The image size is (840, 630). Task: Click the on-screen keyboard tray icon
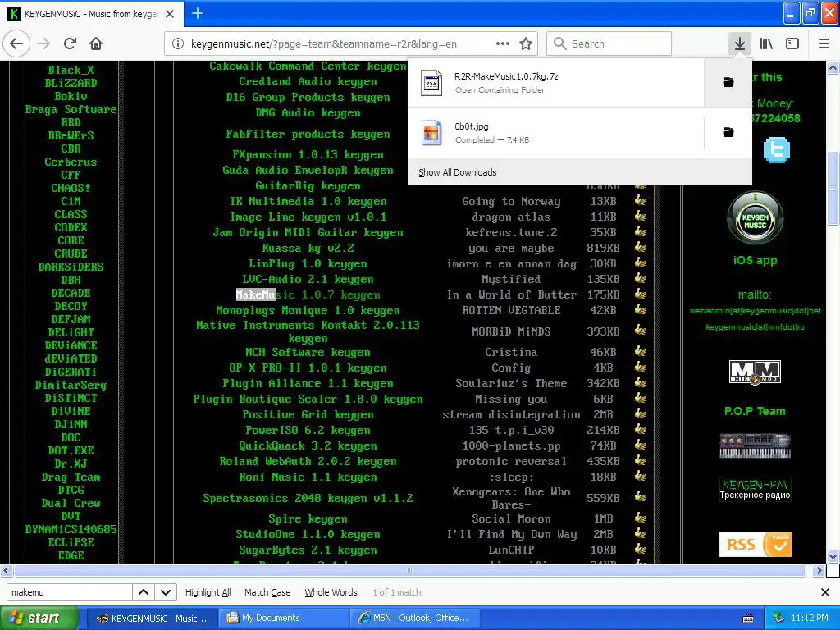pos(748,619)
